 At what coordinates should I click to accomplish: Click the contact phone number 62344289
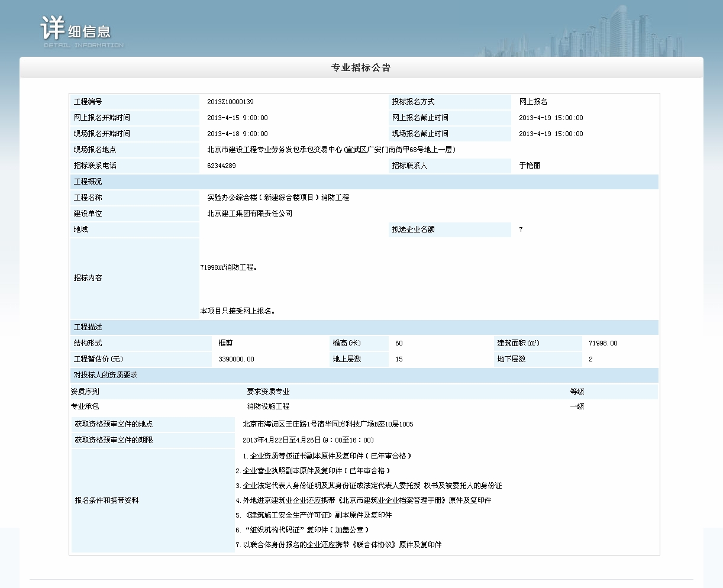click(221, 166)
